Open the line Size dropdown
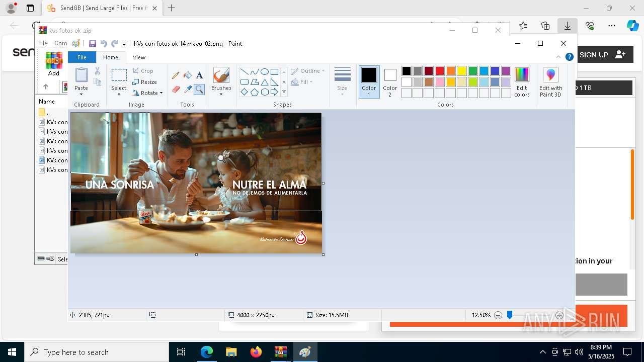The height and width of the screenshot is (362, 644). [342, 82]
